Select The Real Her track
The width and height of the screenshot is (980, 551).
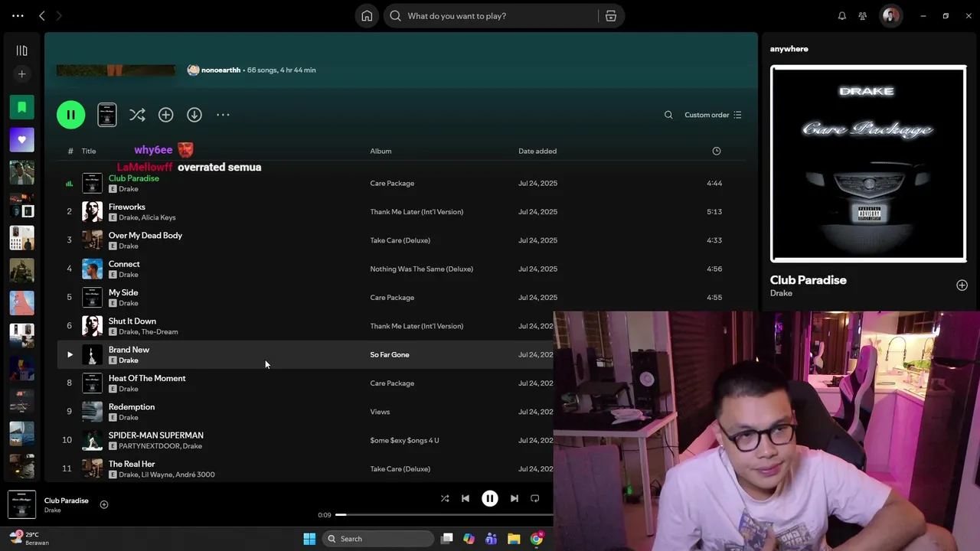click(x=132, y=464)
